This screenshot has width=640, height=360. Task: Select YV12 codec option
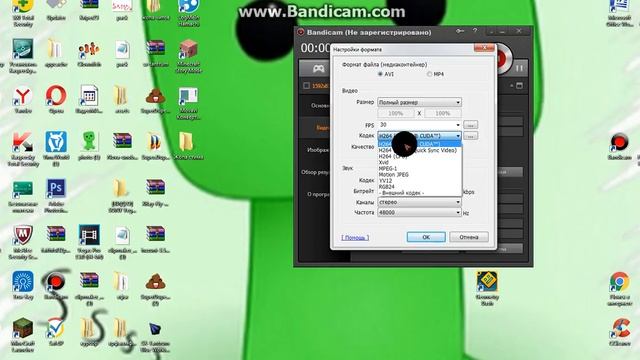[419, 181]
